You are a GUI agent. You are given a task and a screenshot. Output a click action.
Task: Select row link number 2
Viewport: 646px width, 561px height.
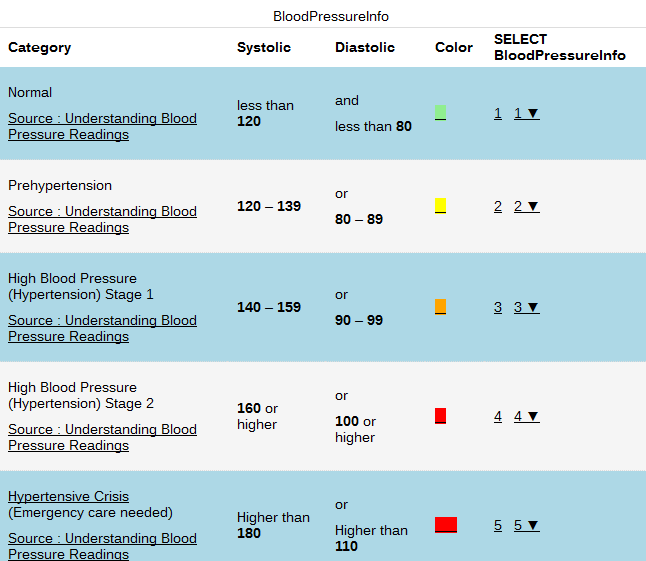(x=498, y=207)
